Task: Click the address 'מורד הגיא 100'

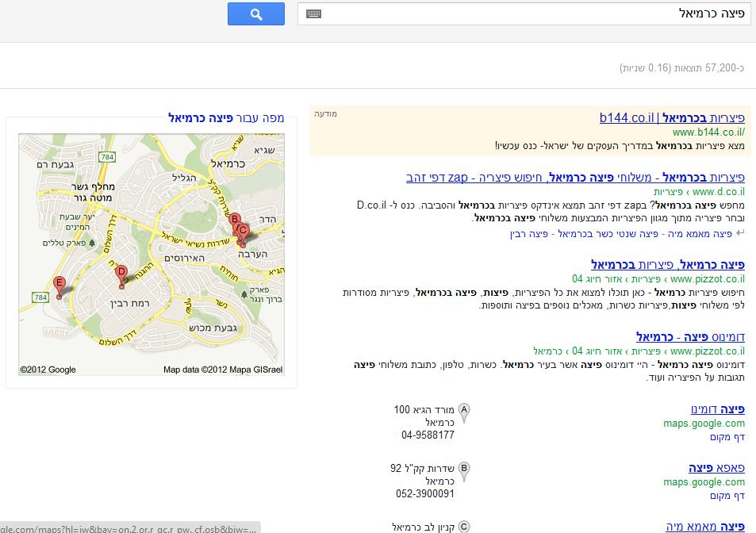Action: click(424, 409)
